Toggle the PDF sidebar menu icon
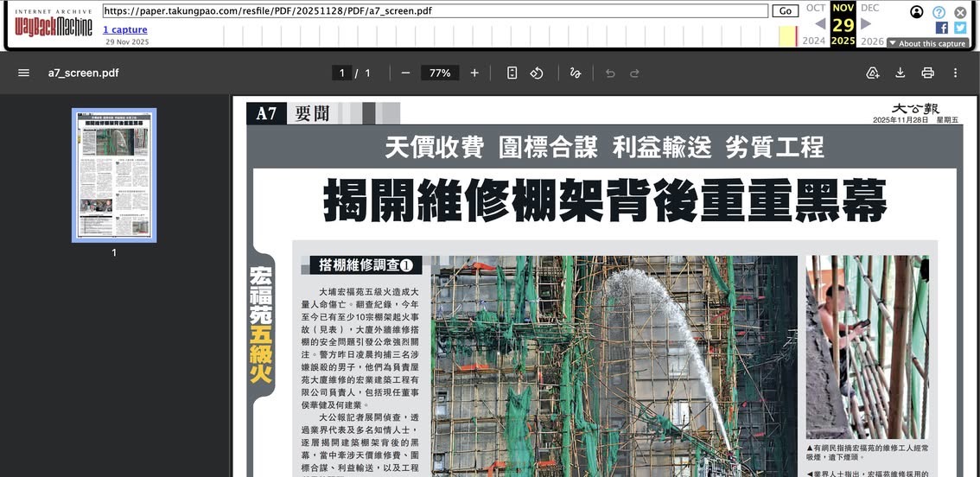Image resolution: width=980 pixels, height=477 pixels. (23, 73)
